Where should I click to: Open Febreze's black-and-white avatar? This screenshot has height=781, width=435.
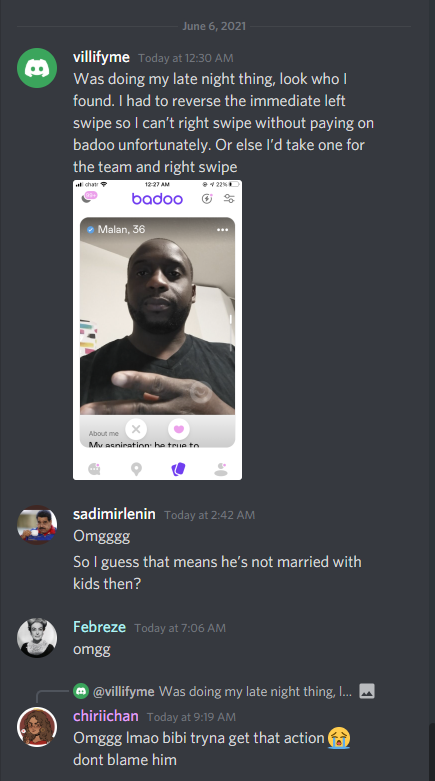[x=37, y=638]
